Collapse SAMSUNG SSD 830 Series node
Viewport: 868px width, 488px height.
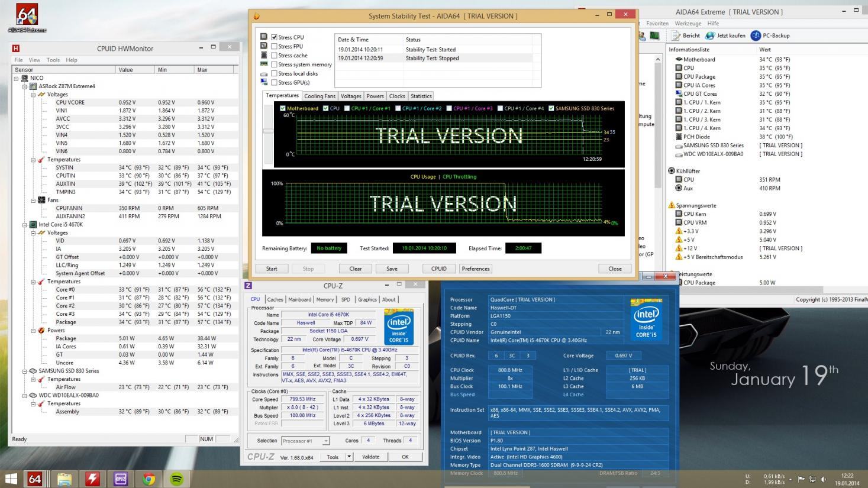click(x=24, y=371)
